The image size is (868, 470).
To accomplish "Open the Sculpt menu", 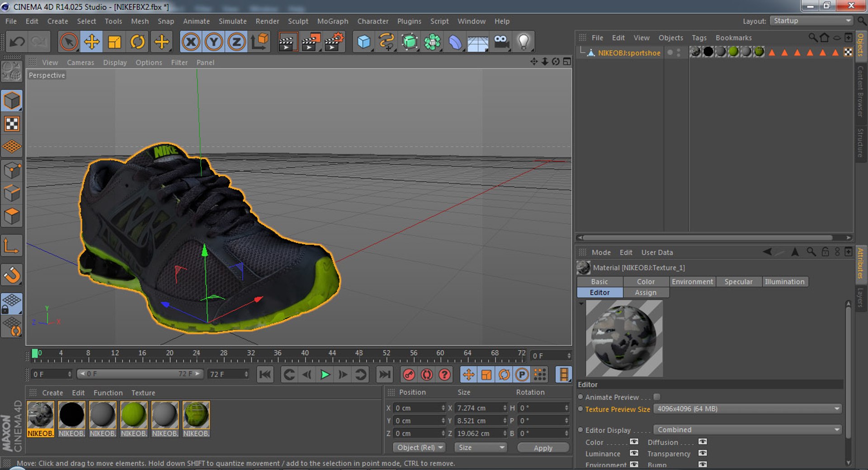I will point(298,21).
